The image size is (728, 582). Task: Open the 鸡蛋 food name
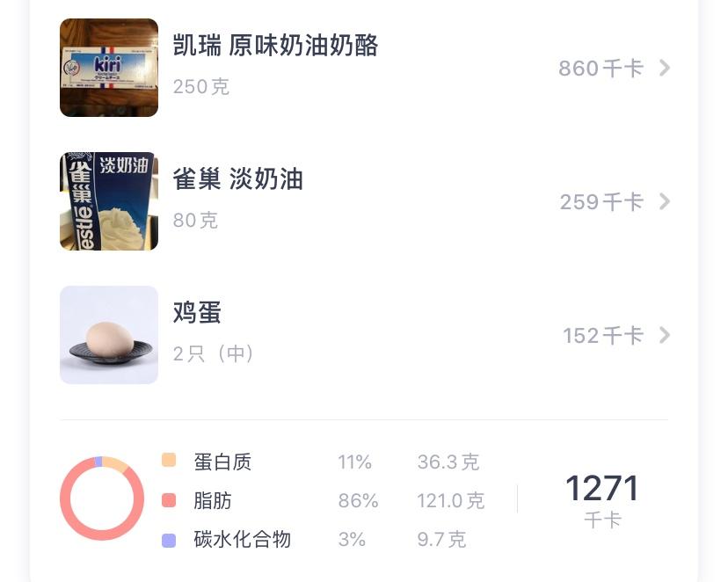[x=197, y=313]
